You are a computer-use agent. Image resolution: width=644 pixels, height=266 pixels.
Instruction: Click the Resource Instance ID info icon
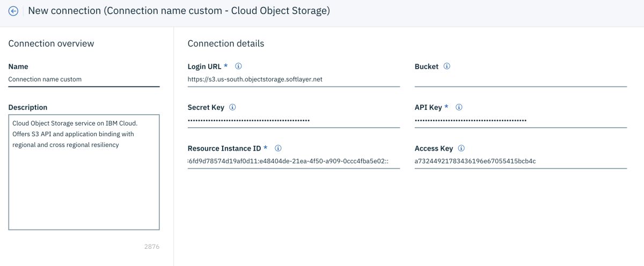[278, 148]
